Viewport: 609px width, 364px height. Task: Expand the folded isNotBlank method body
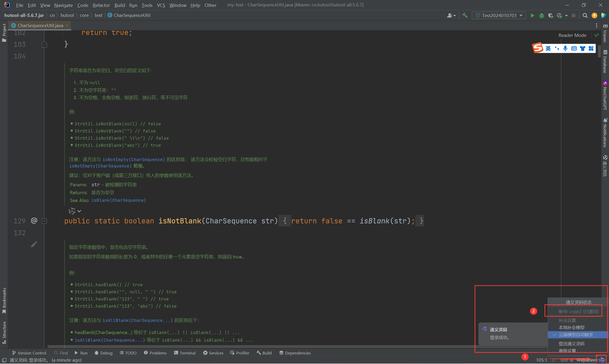click(x=44, y=221)
